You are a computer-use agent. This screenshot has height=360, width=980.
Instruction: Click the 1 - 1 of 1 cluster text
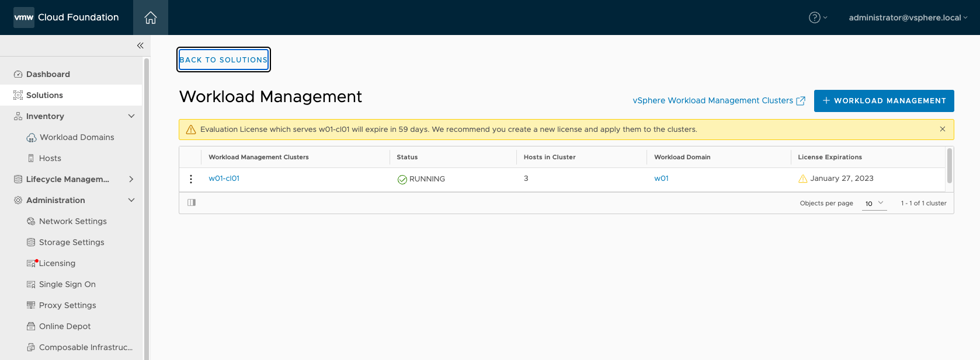[x=923, y=203]
